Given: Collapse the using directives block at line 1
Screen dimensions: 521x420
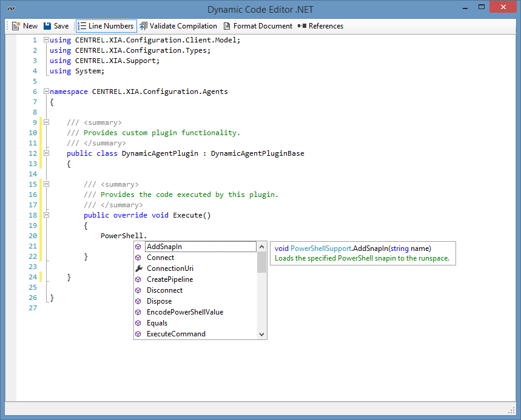Looking at the screenshot, I should click(x=46, y=40).
